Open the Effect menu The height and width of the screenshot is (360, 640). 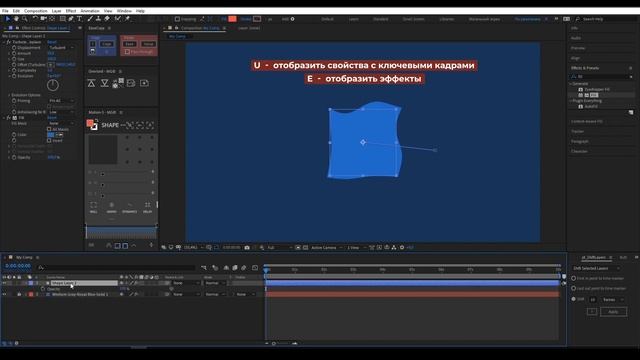[x=71, y=11]
